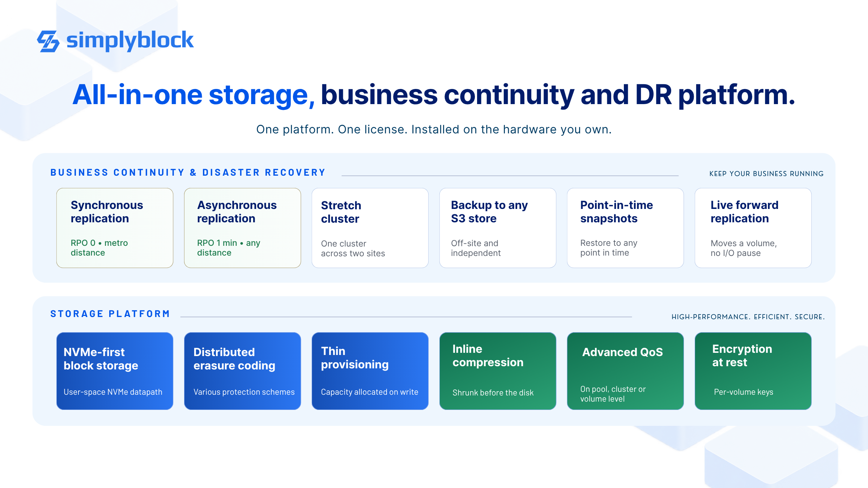Viewport: 868px width, 488px height.
Task: Select the NVMe-first block storage card
Action: coord(115,371)
